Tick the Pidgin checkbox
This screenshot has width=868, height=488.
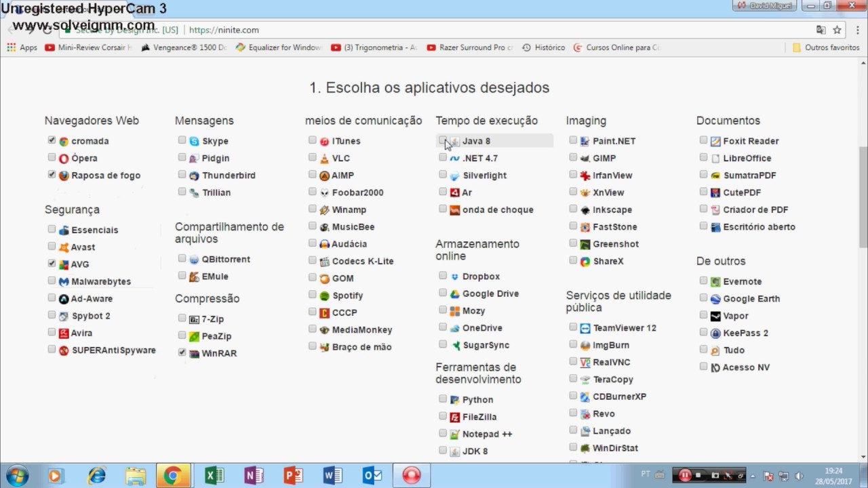point(182,157)
